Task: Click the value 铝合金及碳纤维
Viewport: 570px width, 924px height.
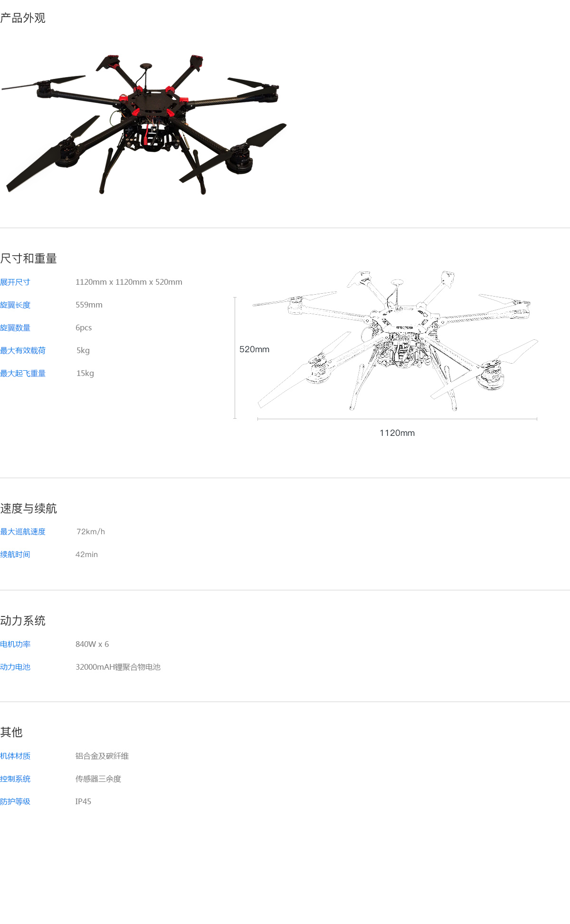Action: 102,756
